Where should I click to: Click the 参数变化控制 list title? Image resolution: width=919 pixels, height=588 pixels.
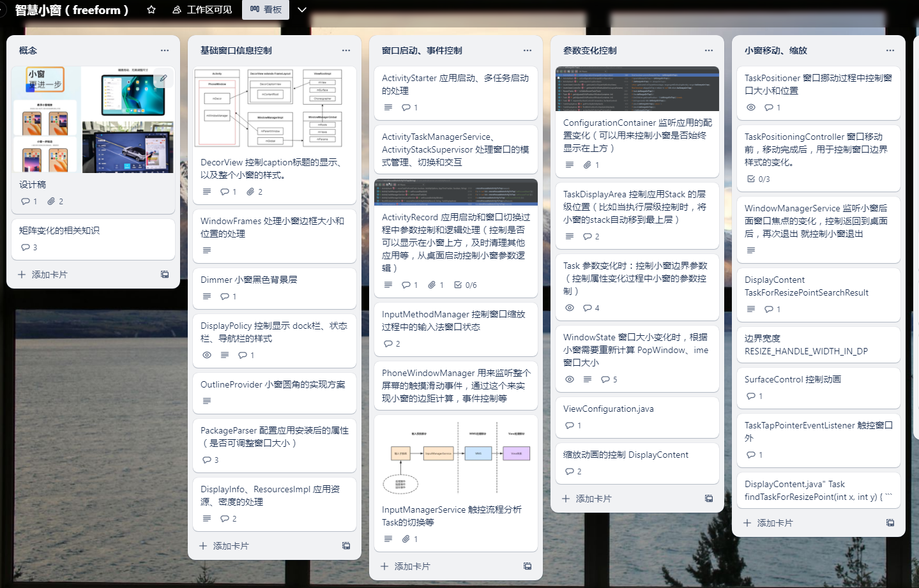[590, 50]
